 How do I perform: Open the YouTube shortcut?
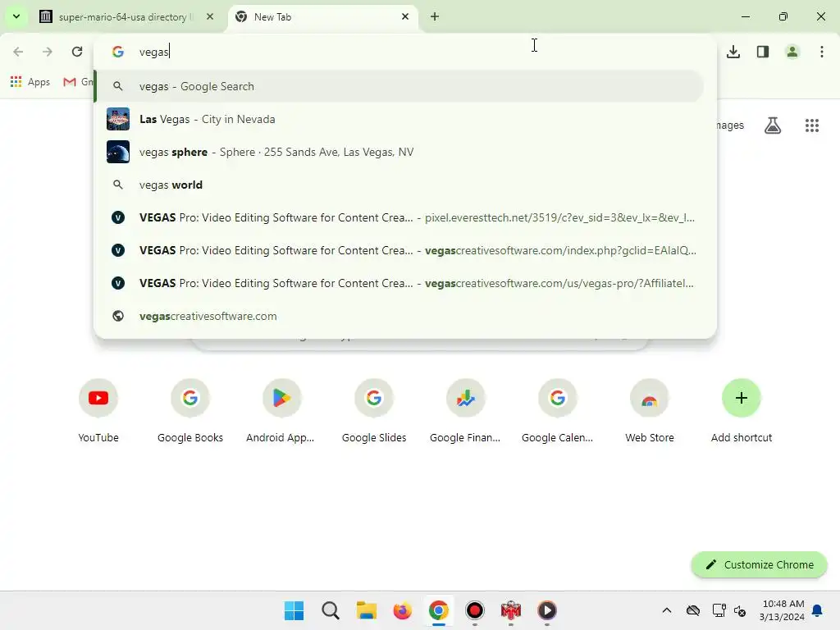[98, 411]
